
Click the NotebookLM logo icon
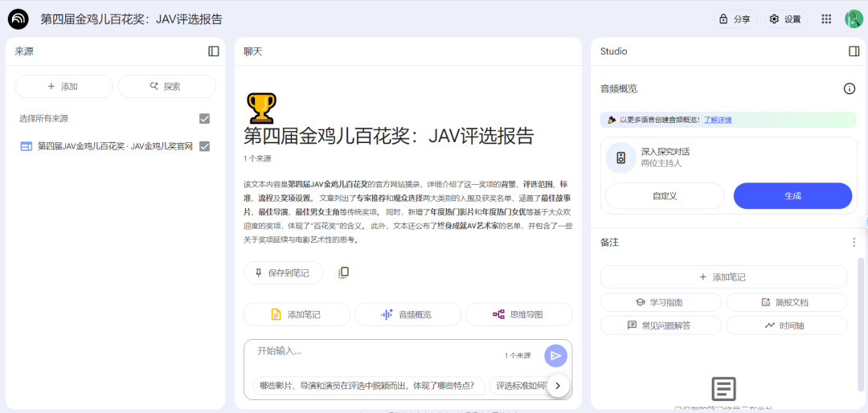click(18, 18)
